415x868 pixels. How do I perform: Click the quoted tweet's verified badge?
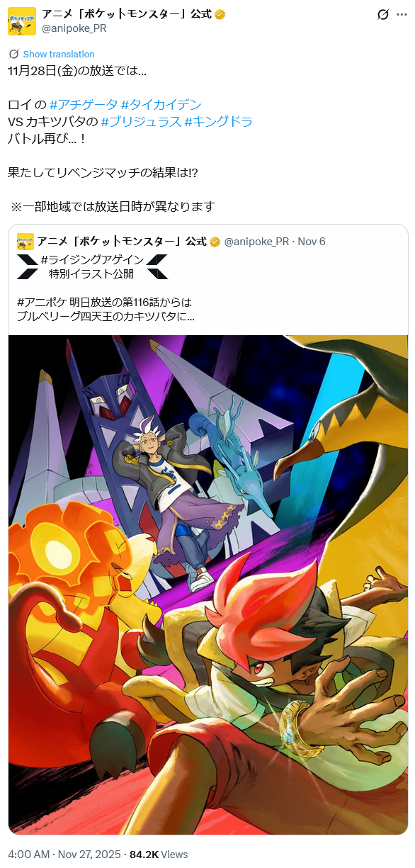pos(215,242)
